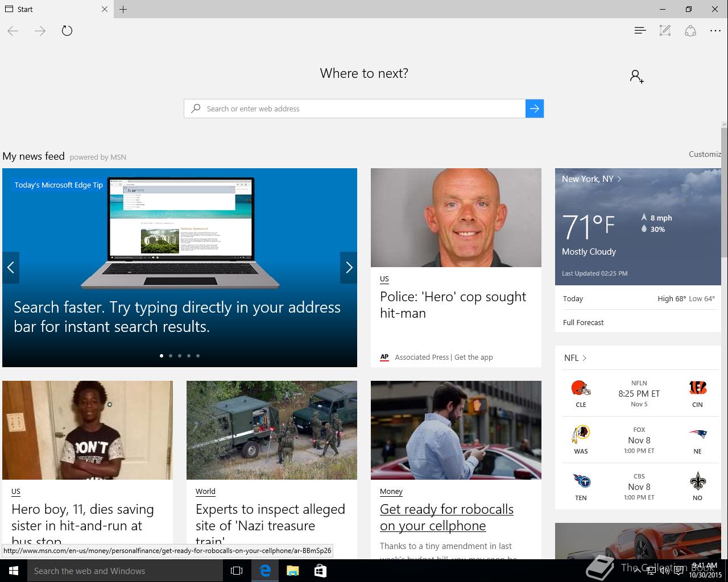
Task: Click the 8:25 PM ET game time
Action: pyautogui.click(x=639, y=393)
